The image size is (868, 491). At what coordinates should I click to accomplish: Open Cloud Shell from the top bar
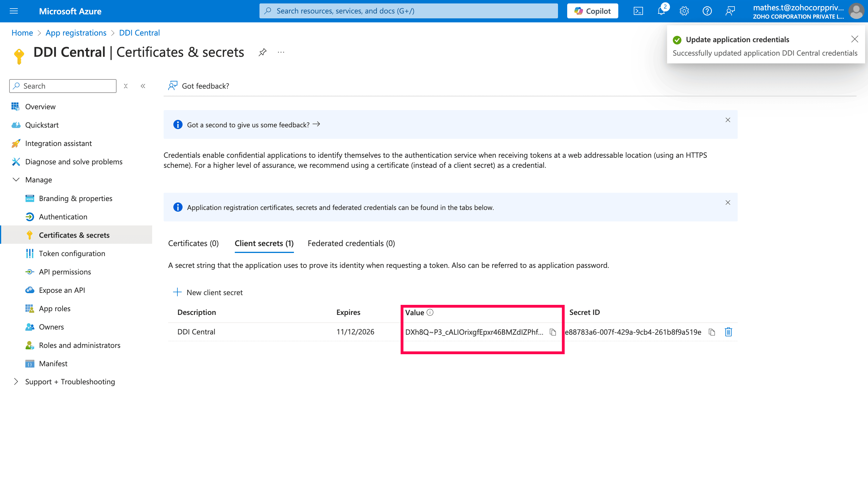pyautogui.click(x=638, y=11)
